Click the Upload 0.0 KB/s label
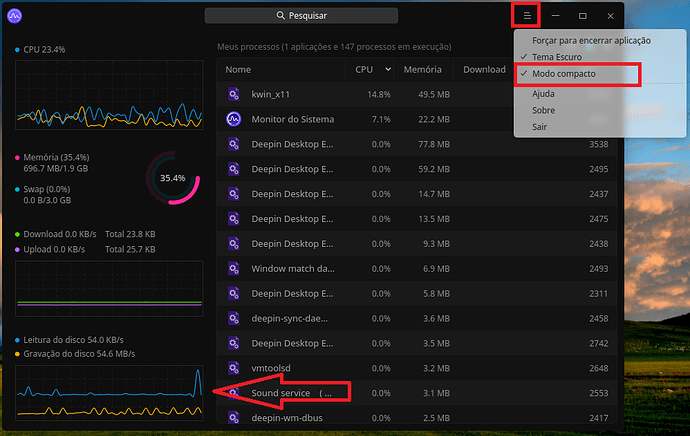This screenshot has height=436, width=690. pyautogui.click(x=54, y=249)
